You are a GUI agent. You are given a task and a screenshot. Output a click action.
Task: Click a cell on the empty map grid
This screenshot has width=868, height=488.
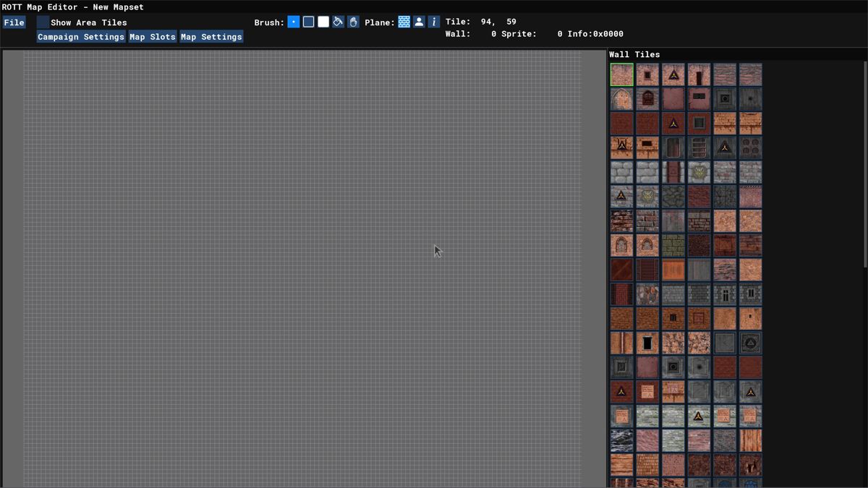pyautogui.click(x=289, y=253)
